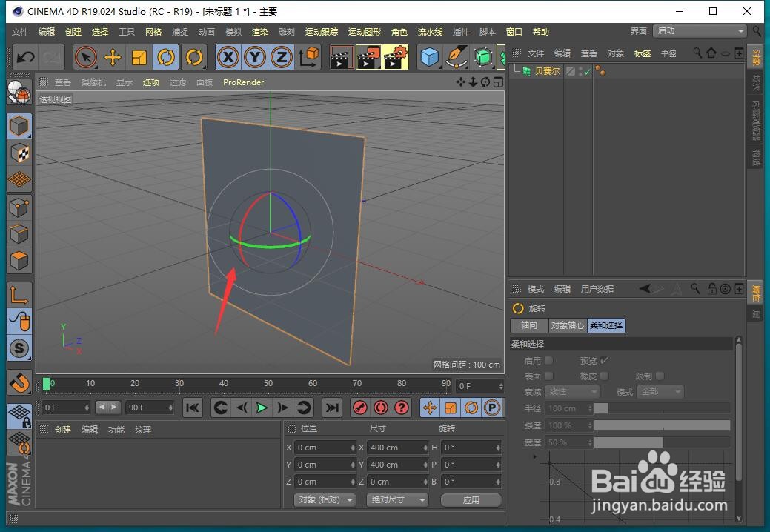The image size is (770, 532).
Task: Play animation forward
Action: (262, 408)
